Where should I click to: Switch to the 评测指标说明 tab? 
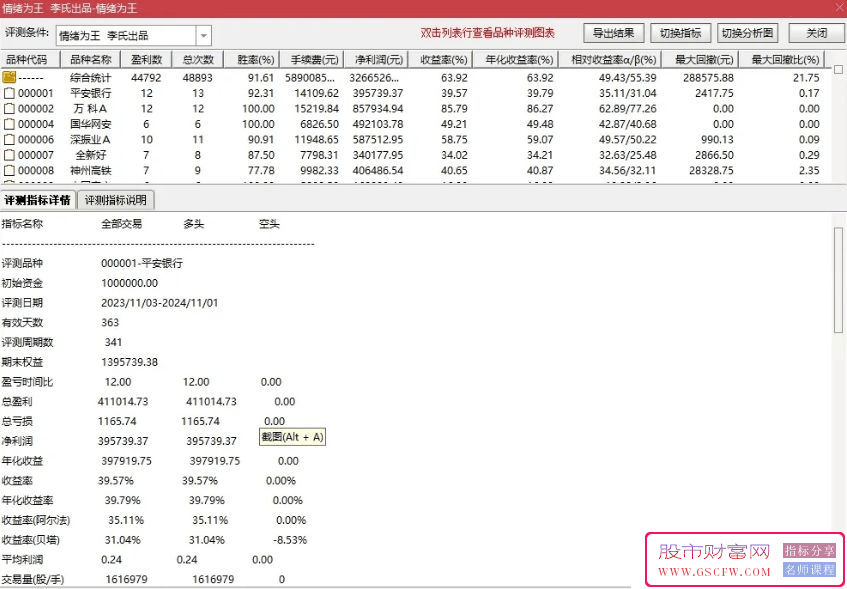(x=116, y=200)
